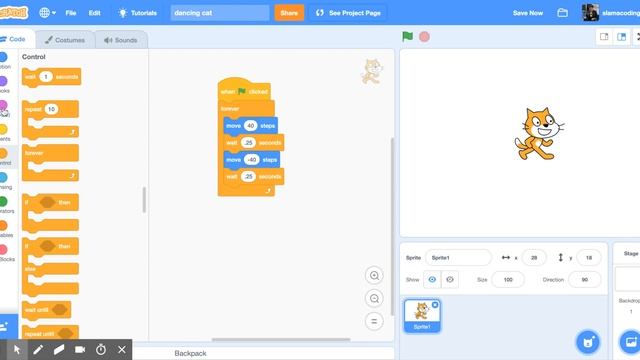Select the eraser annotation tool
Viewport: 640px width, 360px height.
pyautogui.click(x=59, y=350)
